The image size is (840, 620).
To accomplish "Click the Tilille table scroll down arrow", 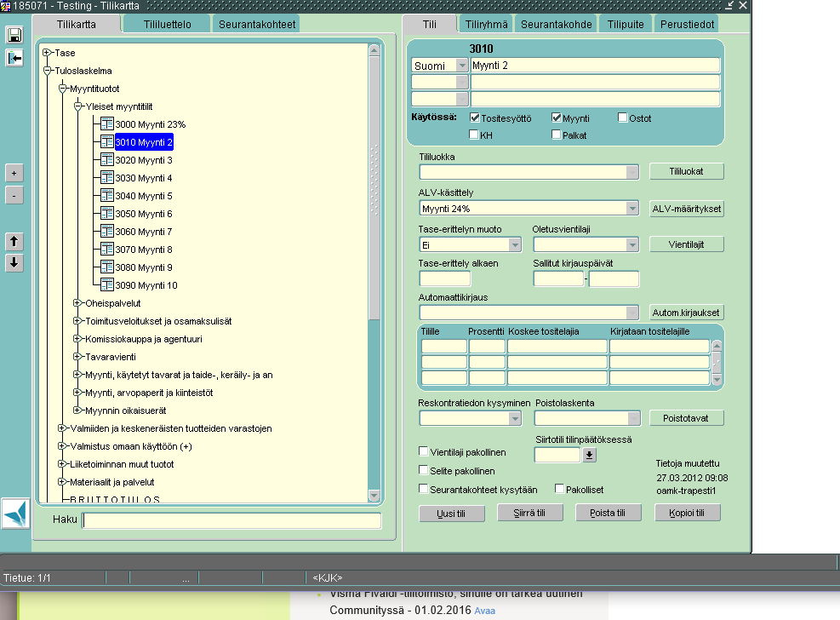I will click(x=717, y=379).
